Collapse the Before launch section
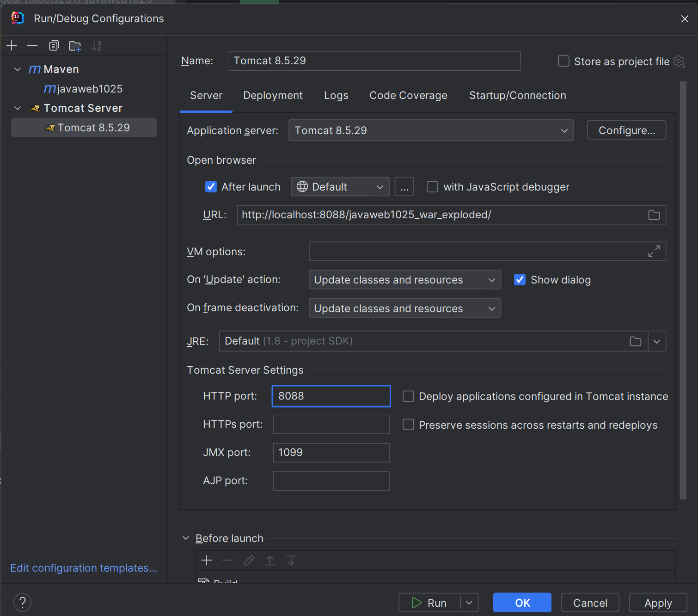This screenshot has width=698, height=616. pos(186,538)
